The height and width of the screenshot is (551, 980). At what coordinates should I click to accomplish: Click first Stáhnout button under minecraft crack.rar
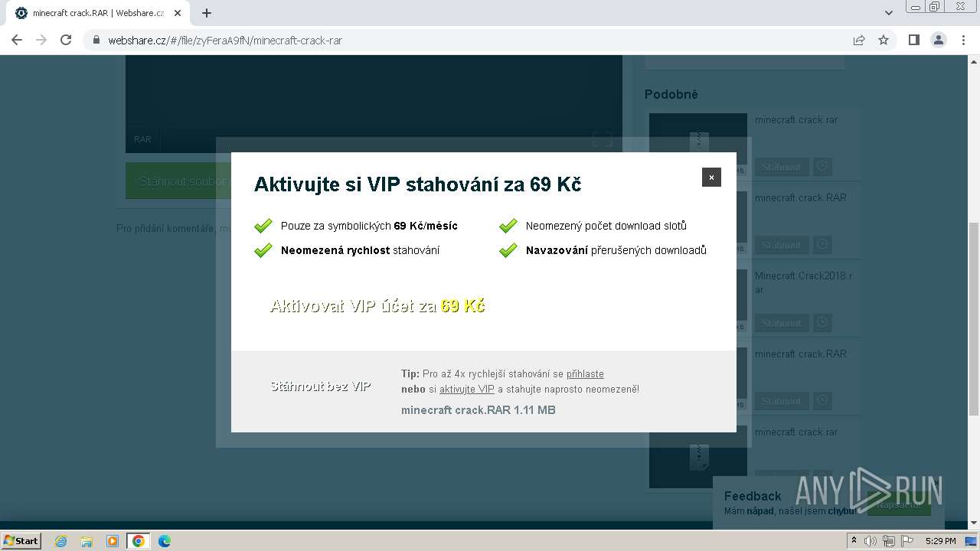click(781, 167)
